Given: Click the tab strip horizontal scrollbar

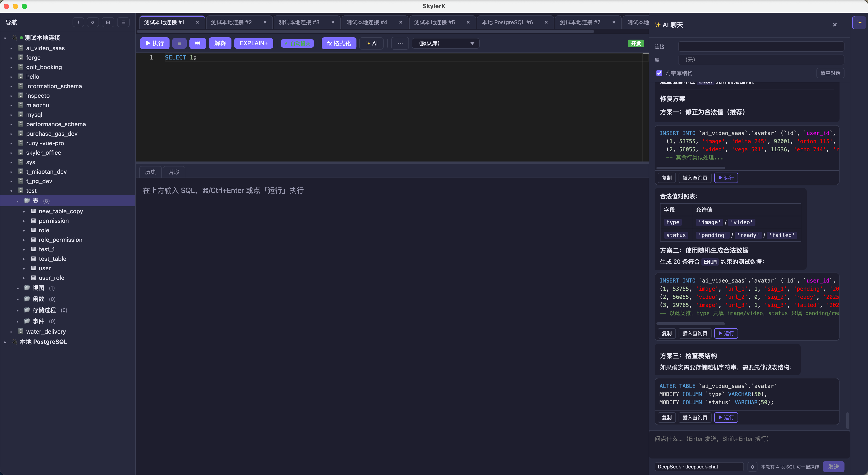Looking at the screenshot, I should (365, 32).
